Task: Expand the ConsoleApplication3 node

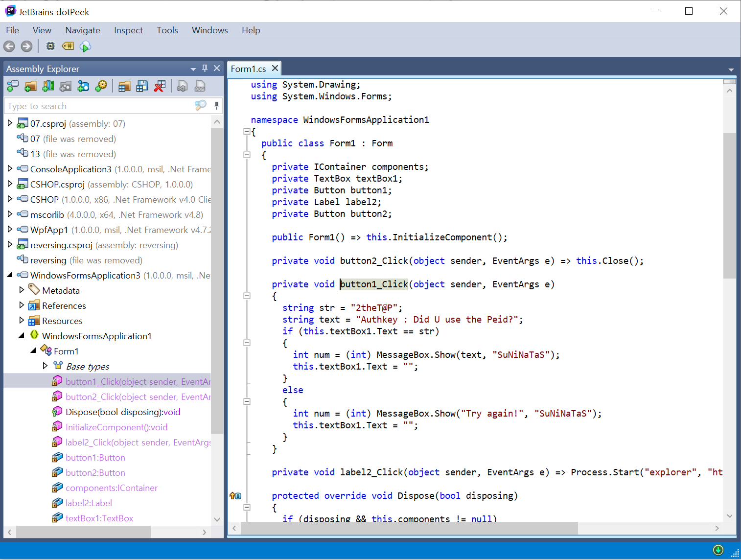Action: point(10,168)
